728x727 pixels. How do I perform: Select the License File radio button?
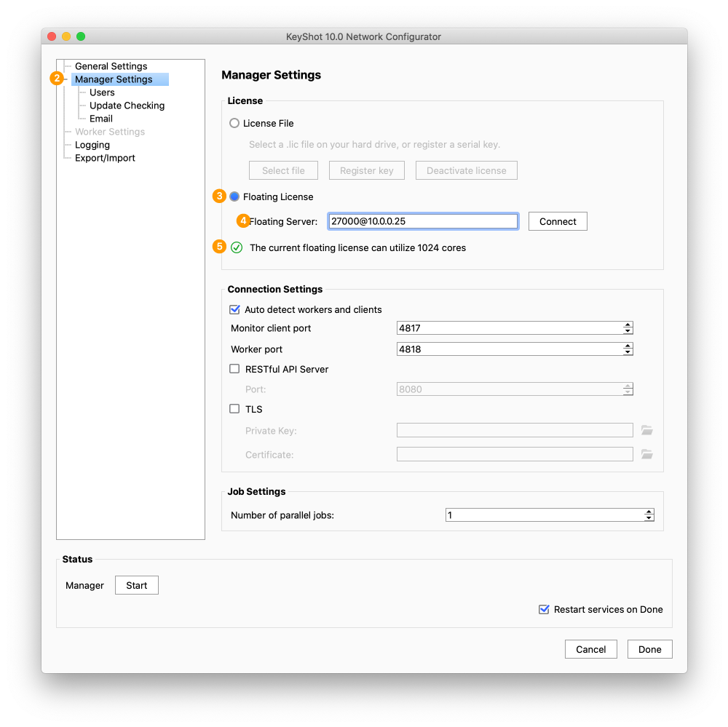pos(234,123)
